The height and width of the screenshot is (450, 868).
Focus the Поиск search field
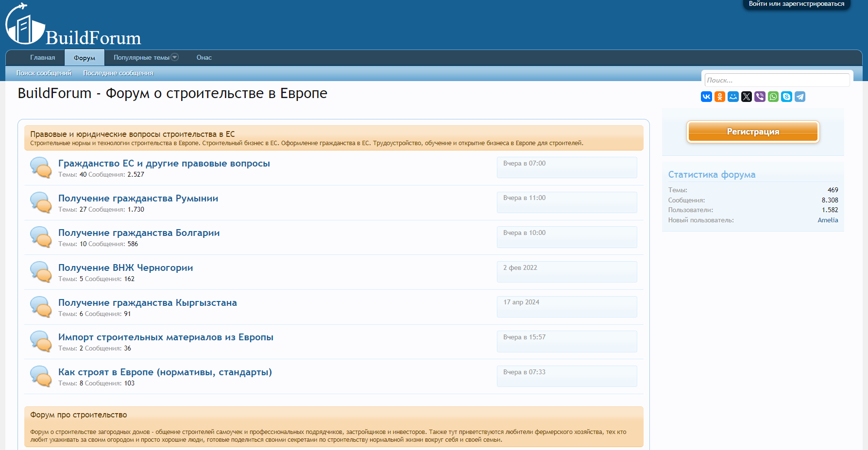tap(777, 80)
